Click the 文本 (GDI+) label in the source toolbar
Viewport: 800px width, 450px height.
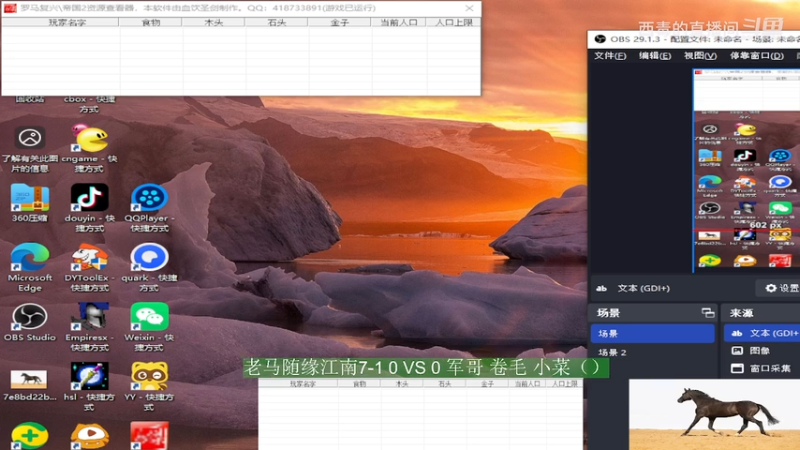pyautogui.click(x=643, y=288)
